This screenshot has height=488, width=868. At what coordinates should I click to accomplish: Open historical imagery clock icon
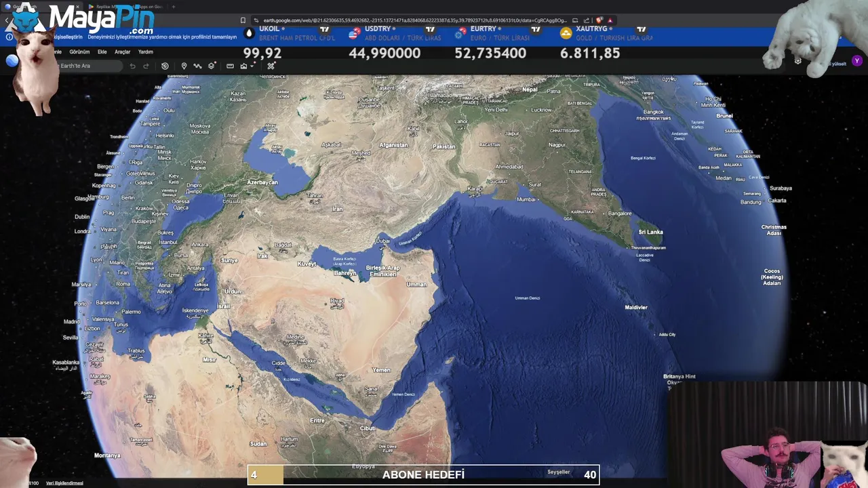[165, 66]
